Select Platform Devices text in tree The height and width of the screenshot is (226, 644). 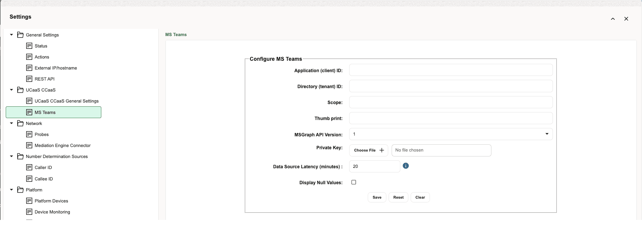(51, 201)
